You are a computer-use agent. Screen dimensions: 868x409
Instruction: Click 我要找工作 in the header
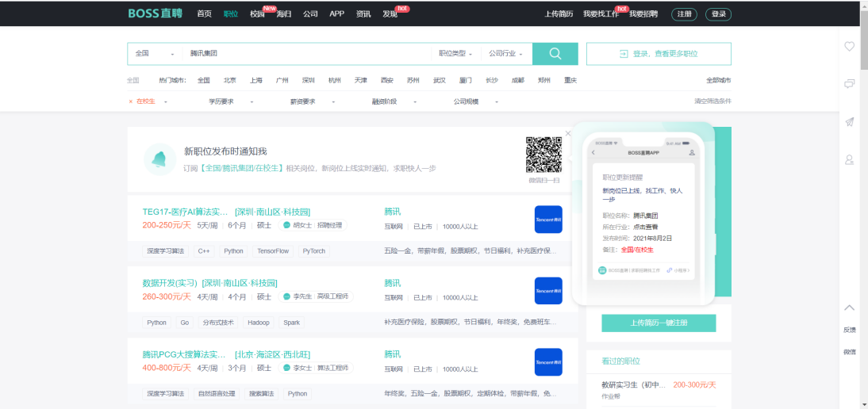tap(601, 14)
